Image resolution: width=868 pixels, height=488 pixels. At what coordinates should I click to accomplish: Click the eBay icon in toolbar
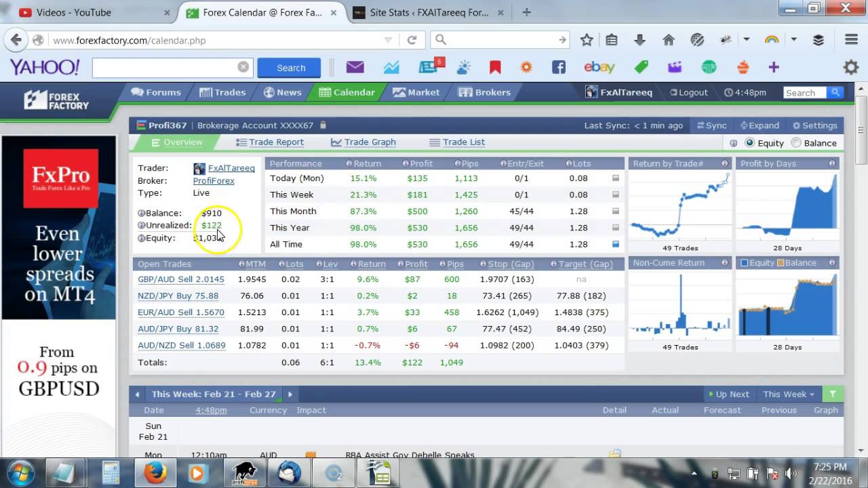[599, 67]
